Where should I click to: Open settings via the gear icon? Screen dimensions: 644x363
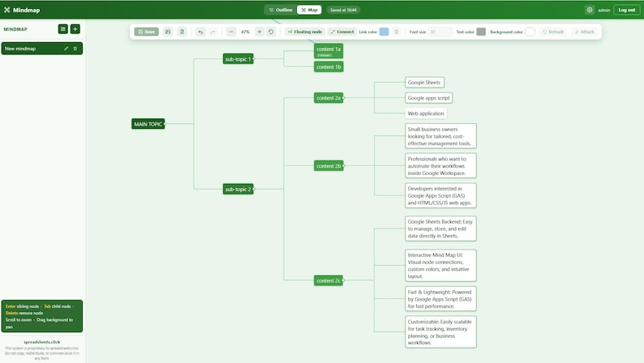(x=590, y=10)
